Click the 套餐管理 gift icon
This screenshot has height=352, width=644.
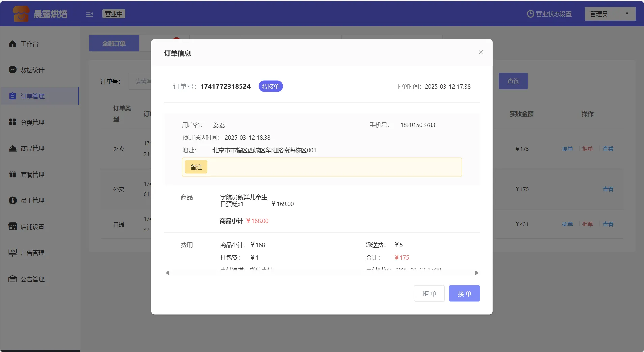[13, 174]
